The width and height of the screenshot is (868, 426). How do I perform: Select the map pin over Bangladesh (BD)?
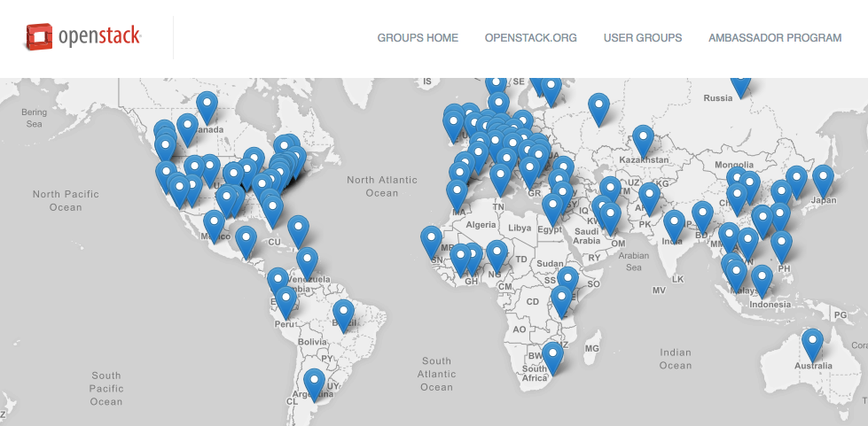tap(702, 216)
